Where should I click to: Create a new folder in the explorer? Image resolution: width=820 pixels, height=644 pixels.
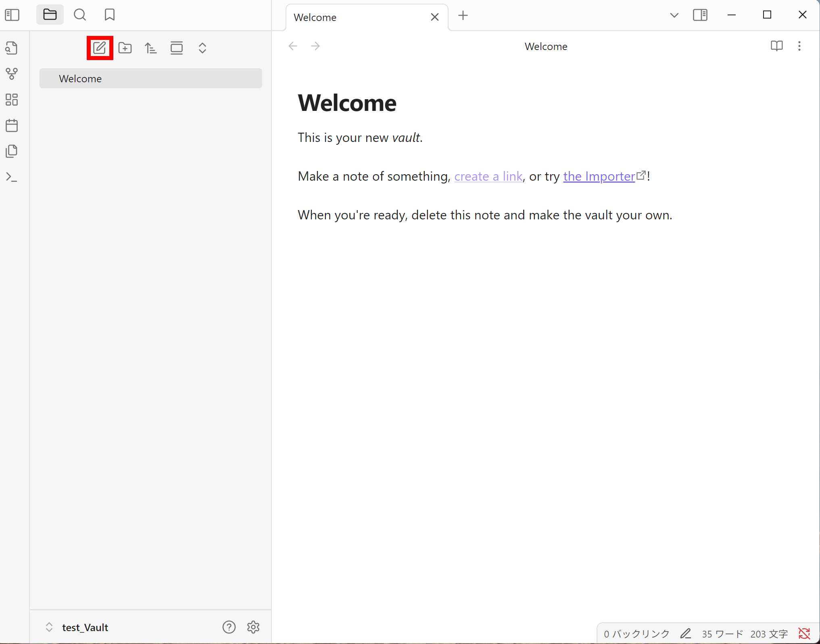pos(125,48)
